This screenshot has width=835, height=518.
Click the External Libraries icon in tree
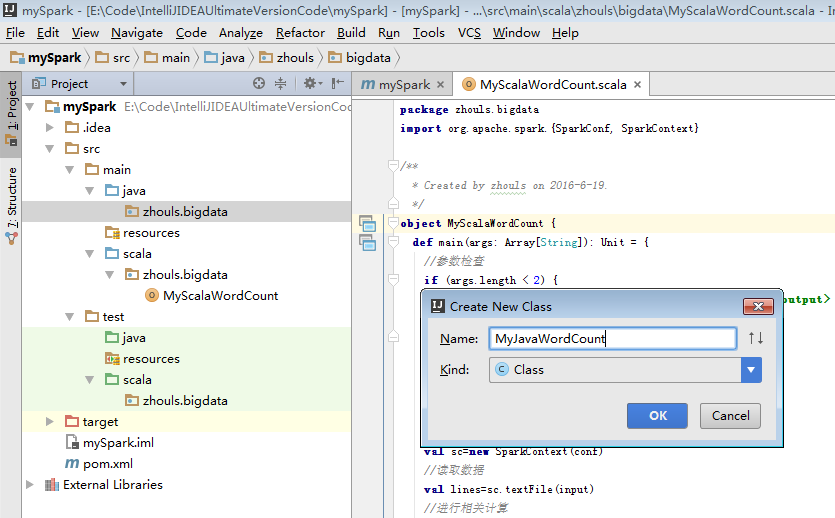pyautogui.click(x=52, y=484)
